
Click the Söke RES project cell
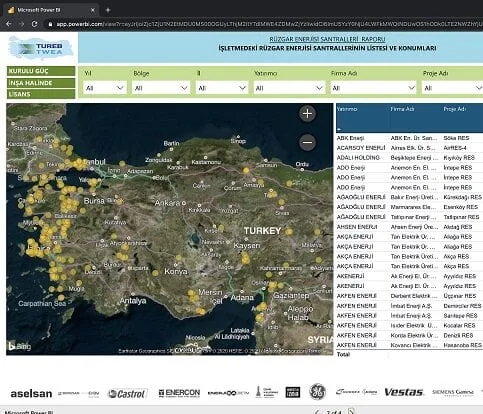click(x=456, y=138)
